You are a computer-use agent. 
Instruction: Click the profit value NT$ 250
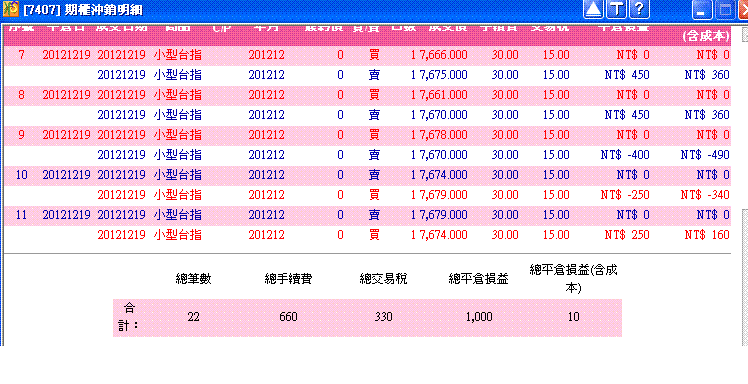pos(627,235)
